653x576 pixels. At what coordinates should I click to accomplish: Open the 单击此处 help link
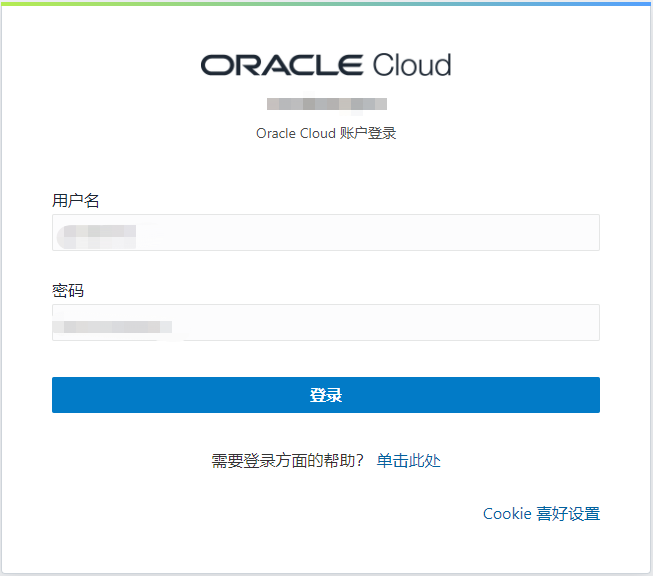[409, 461]
